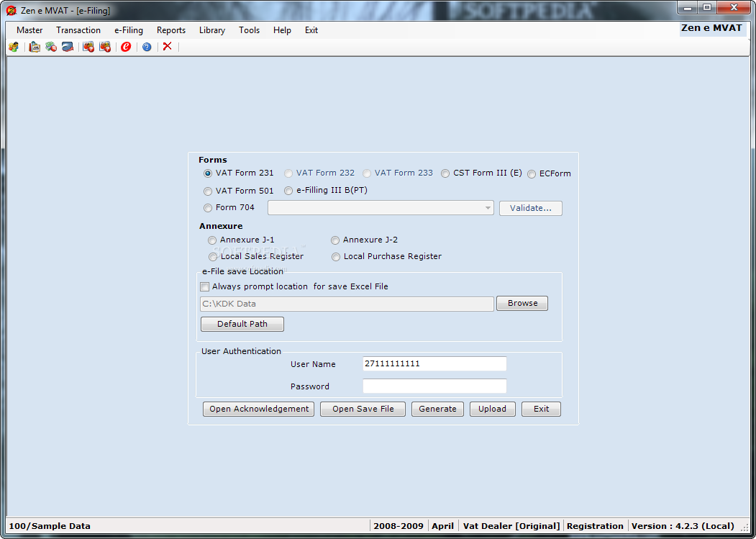
Task: Select the ECForm radio button
Action: (532, 174)
